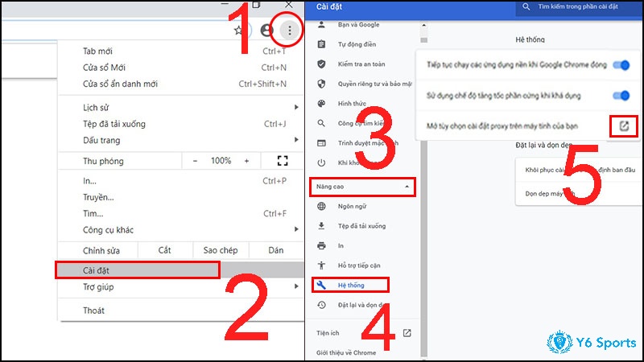Click the Kiểm tra an toàn shield icon

tap(321, 64)
